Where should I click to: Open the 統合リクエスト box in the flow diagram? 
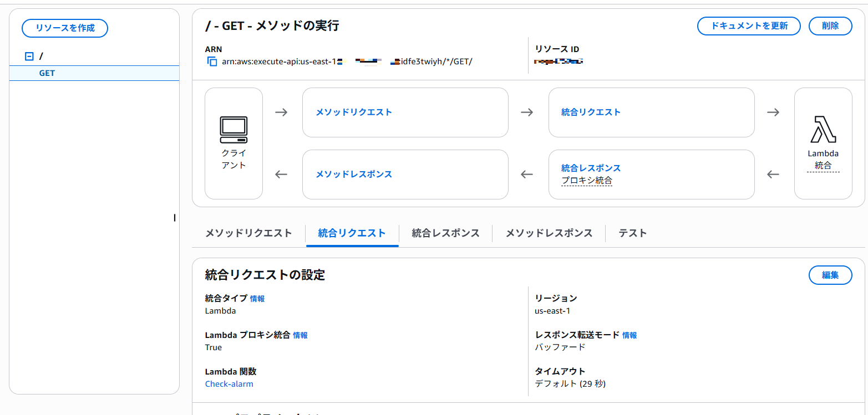point(591,112)
